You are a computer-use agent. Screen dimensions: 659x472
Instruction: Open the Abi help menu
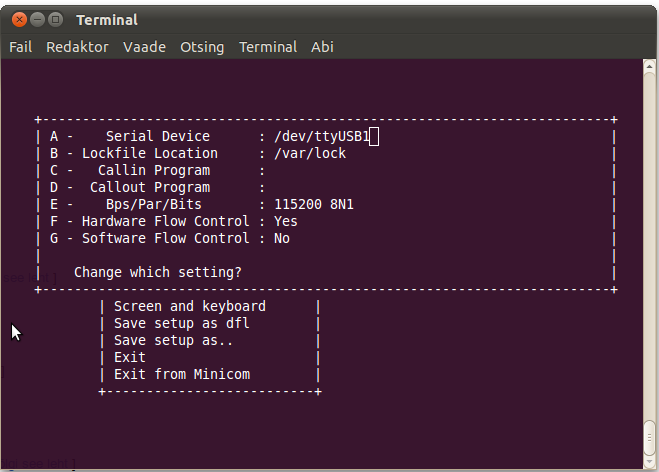point(322,47)
